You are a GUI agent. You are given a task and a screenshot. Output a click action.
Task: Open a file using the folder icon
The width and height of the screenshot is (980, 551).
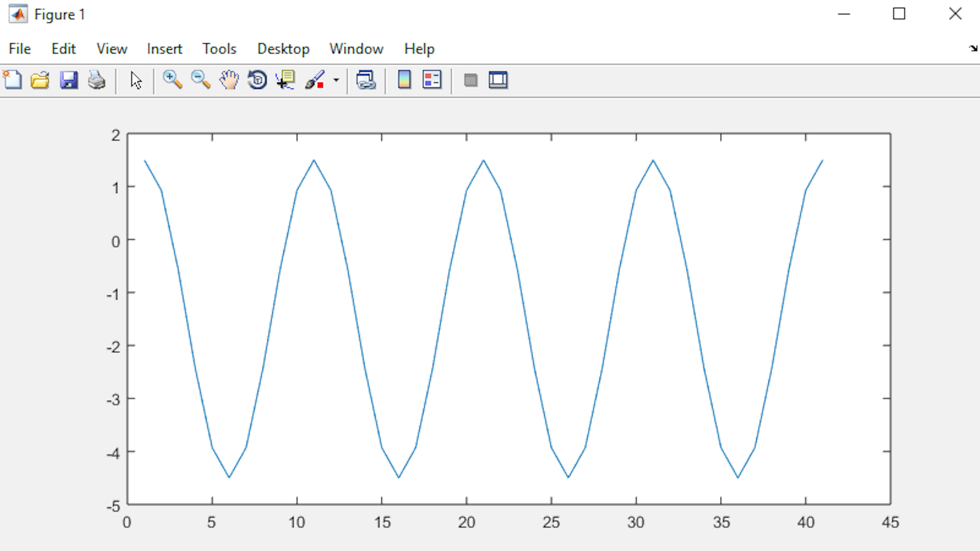tap(40, 80)
